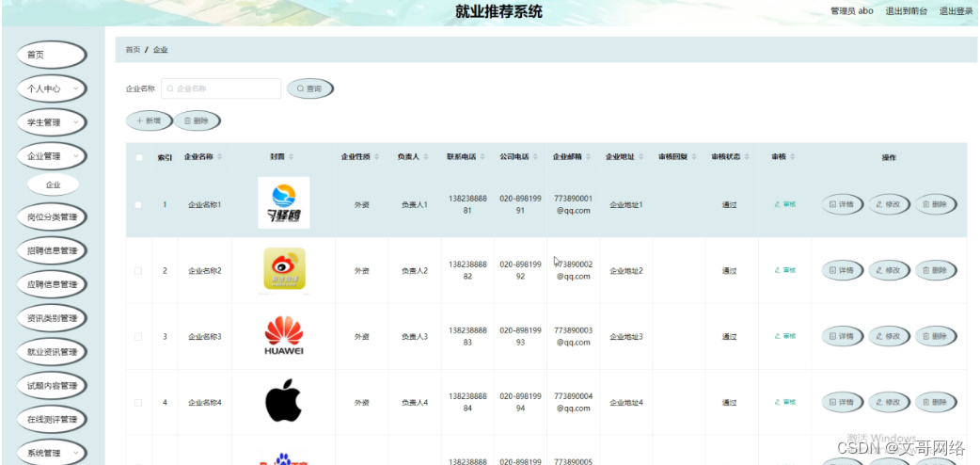980x465 pixels.
Task: Sort by 企业性质 using its sort arrows
Action: 377,157
